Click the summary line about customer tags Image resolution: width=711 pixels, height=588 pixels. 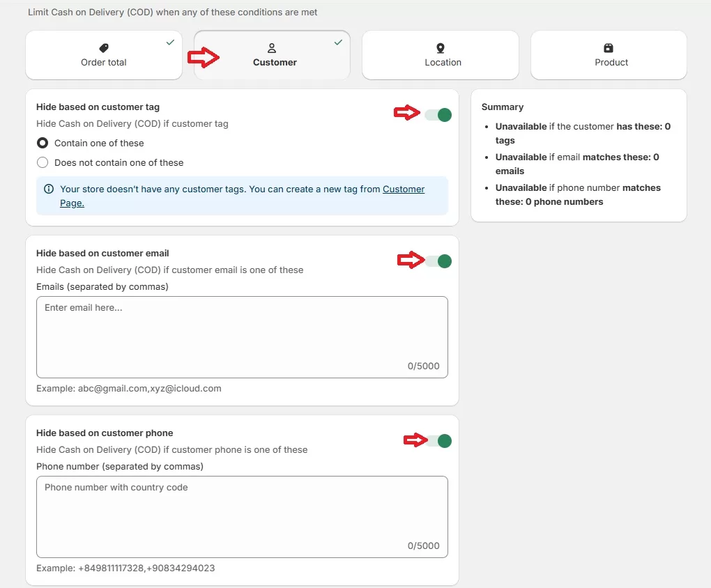(583, 133)
